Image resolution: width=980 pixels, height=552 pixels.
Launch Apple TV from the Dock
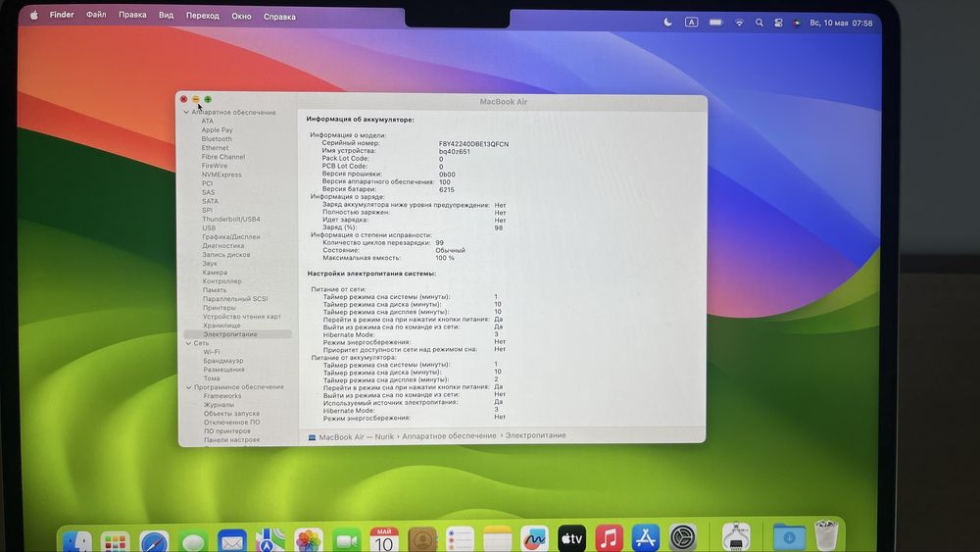point(572,538)
